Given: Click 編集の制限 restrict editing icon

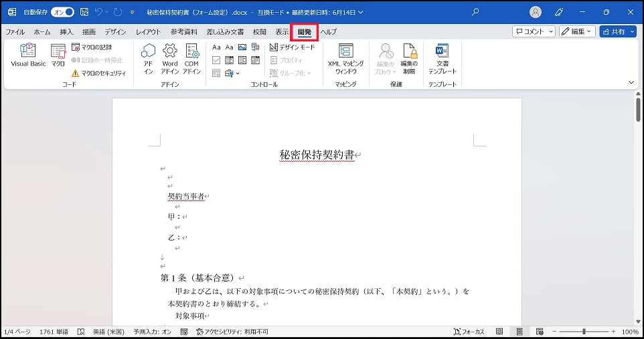Looking at the screenshot, I should (x=409, y=59).
